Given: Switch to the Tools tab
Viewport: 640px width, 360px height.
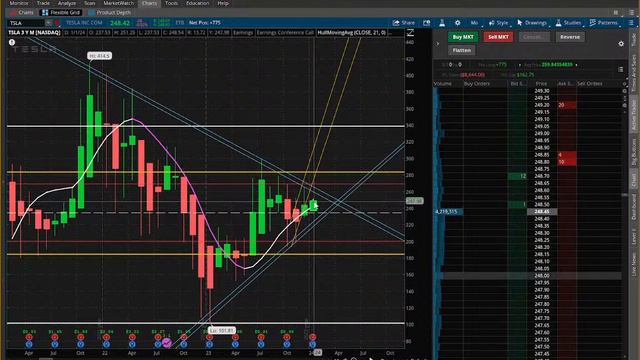Looking at the screenshot, I should [171, 3].
